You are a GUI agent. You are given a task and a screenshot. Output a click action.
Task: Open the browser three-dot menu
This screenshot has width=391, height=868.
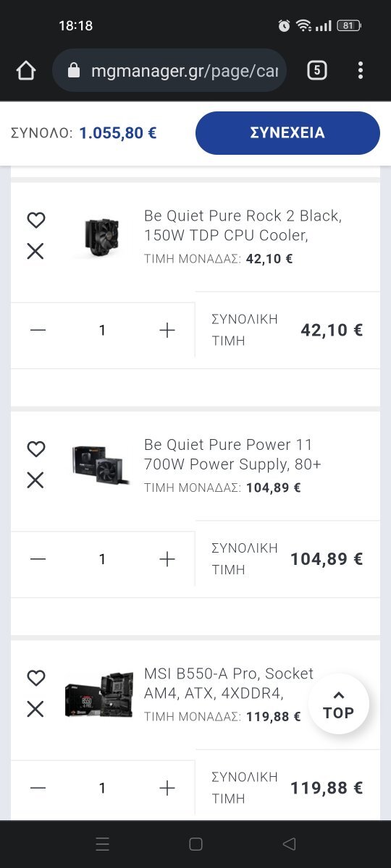[361, 70]
